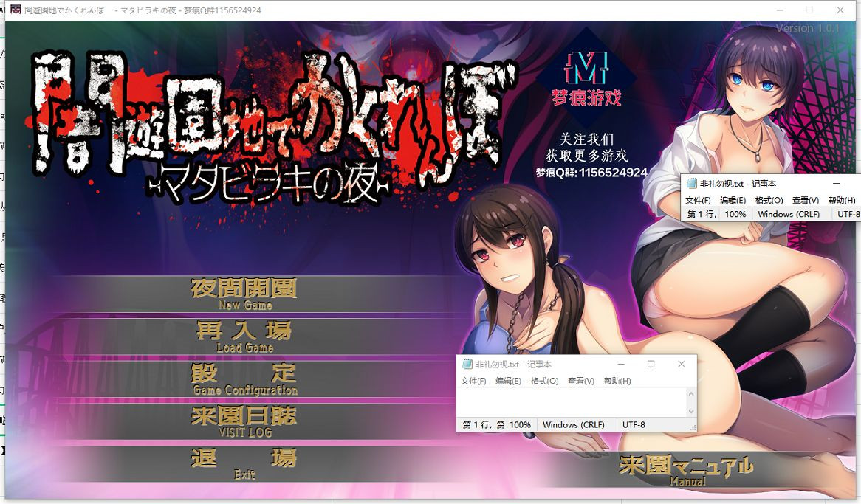Click 'Windows (CRLF)' in upper Notepad status bar

tap(789, 214)
